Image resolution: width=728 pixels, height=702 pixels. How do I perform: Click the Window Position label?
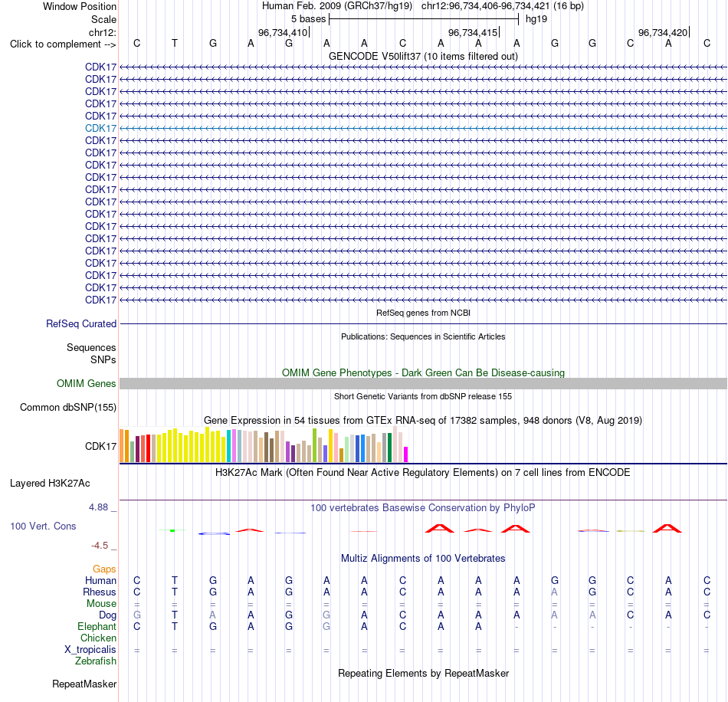[x=80, y=6]
